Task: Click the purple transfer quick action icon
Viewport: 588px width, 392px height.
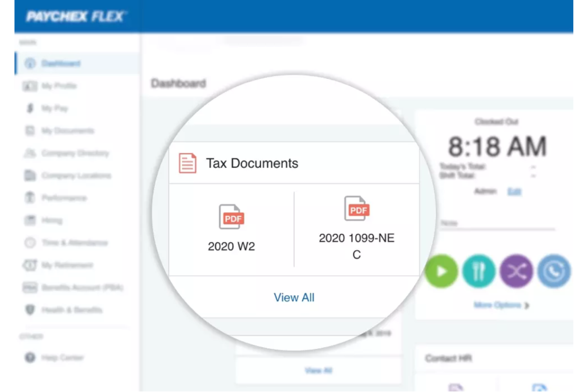Action: click(516, 271)
